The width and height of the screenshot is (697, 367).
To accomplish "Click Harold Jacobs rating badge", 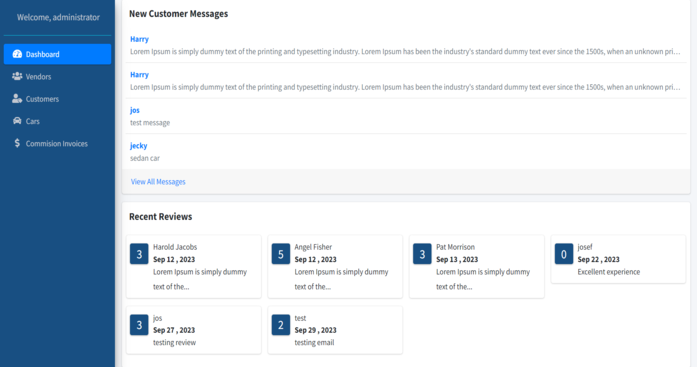I will (x=139, y=254).
